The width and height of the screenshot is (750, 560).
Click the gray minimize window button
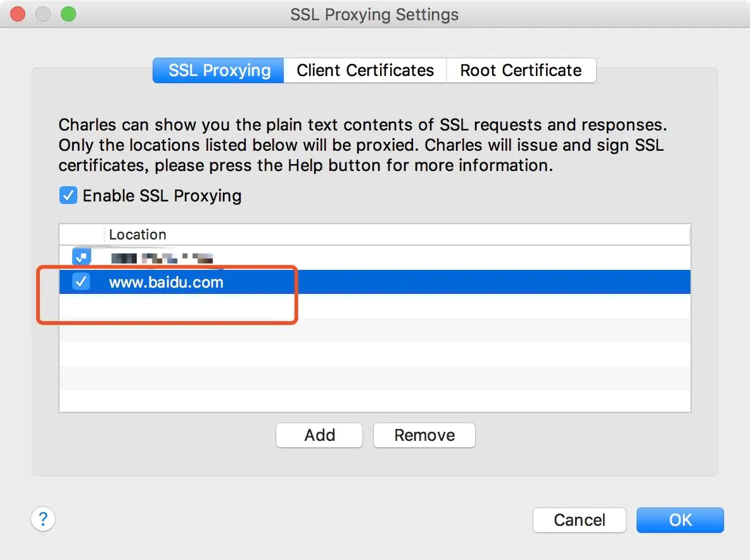click(x=43, y=14)
